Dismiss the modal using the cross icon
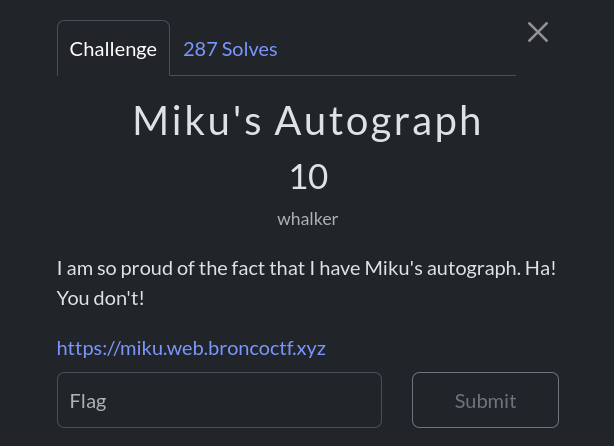The width and height of the screenshot is (614, 446). click(x=538, y=32)
